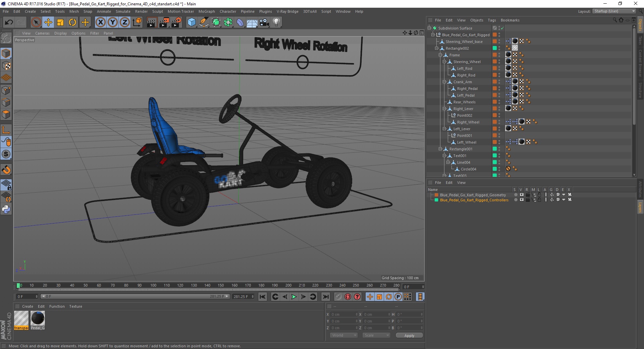Screen dimensions: 644x349
Task: Open the Spline pen tool
Action: tap(204, 22)
